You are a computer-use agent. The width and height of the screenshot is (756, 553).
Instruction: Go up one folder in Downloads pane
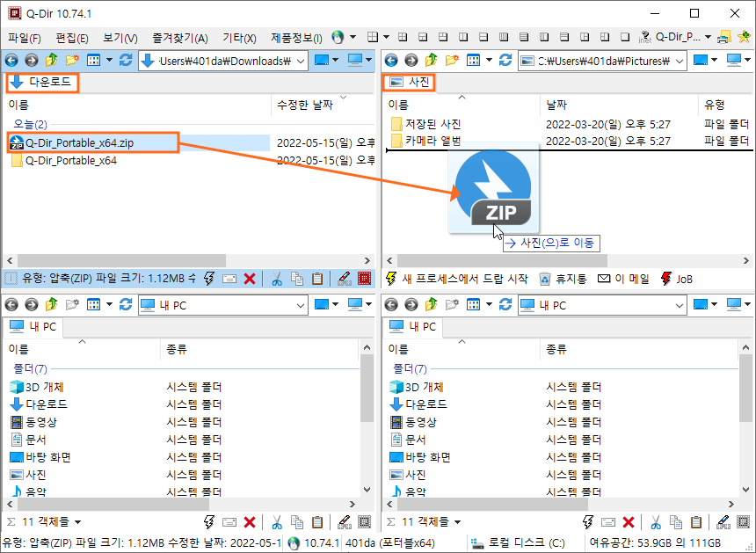52,61
